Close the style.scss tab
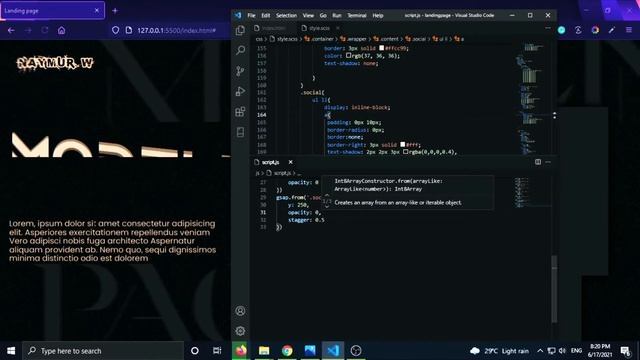This screenshot has width=640, height=360. coord(338,28)
